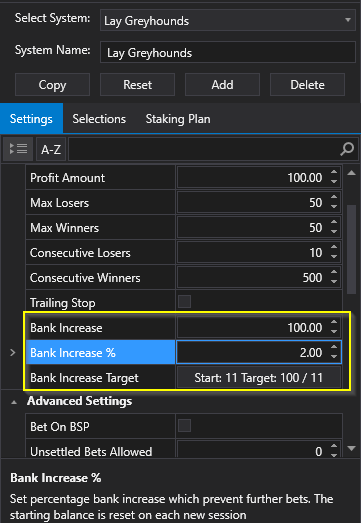Viewport: 361px width, 523px height.
Task: Click the Delete button
Action: tap(307, 85)
